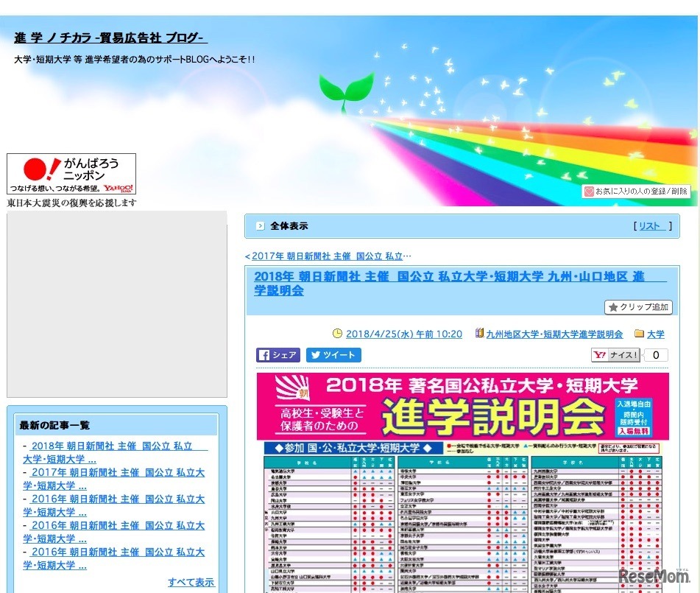Tweet the post with ツイート button
The height and width of the screenshot is (593, 700).
[x=333, y=355]
